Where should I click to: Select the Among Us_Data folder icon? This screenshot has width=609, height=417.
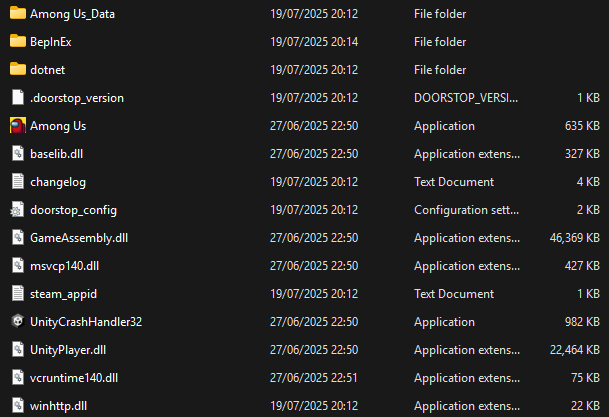(17, 13)
